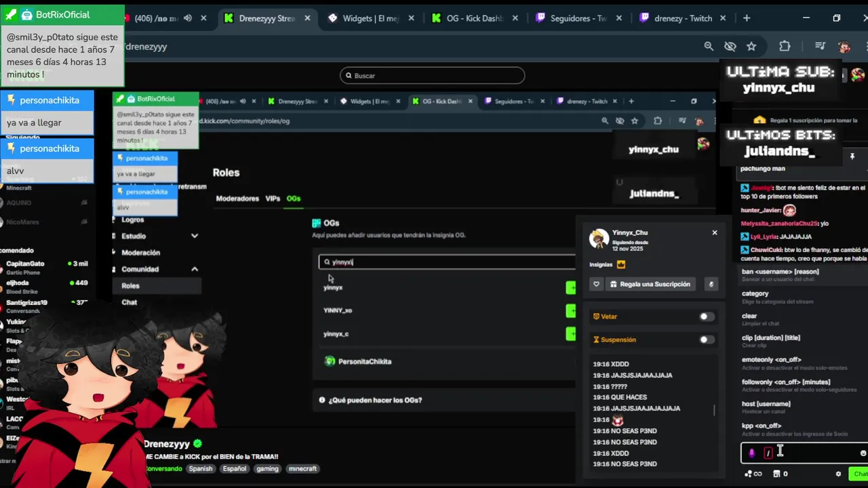The image size is (868, 488).
Task: Switch to drenezy - Twitch browser tab
Action: pyautogui.click(x=683, y=18)
